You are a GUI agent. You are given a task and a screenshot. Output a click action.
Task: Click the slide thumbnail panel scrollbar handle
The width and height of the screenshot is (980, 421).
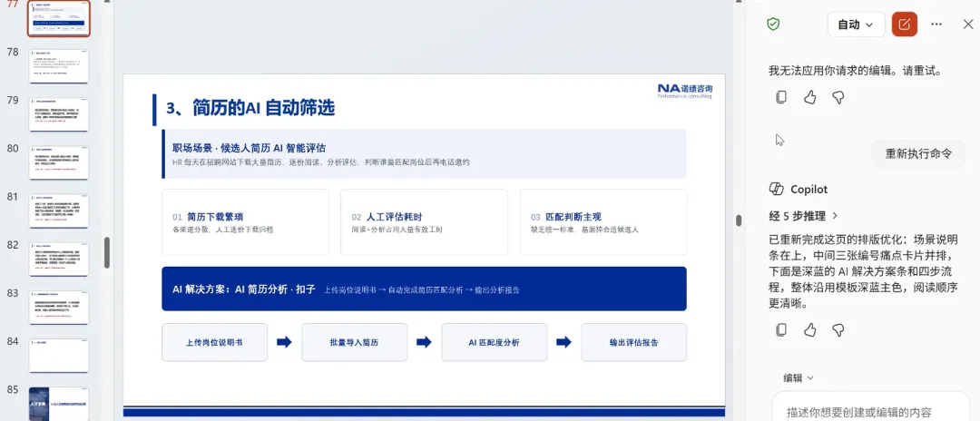pos(107,252)
